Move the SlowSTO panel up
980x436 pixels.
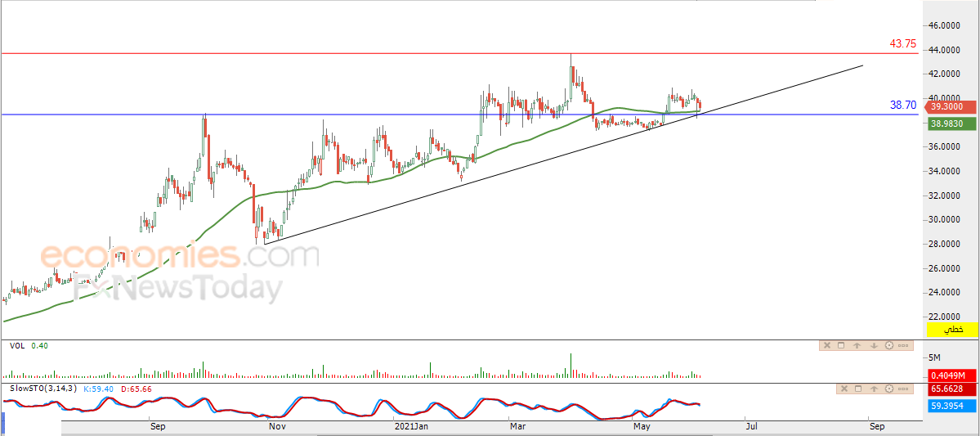pyautogui.click(x=874, y=389)
